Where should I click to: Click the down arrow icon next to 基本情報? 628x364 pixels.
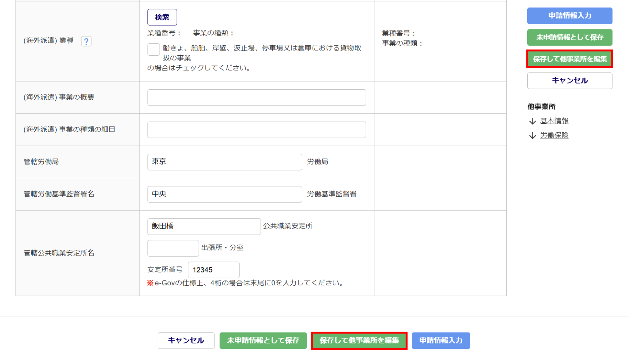(x=533, y=121)
